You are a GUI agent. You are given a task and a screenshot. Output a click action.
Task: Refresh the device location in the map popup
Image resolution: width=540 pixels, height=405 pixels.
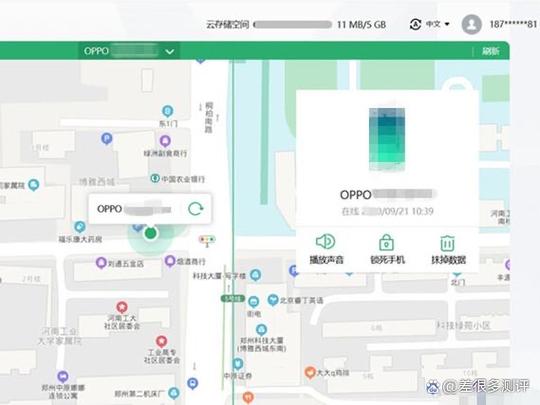click(x=196, y=209)
